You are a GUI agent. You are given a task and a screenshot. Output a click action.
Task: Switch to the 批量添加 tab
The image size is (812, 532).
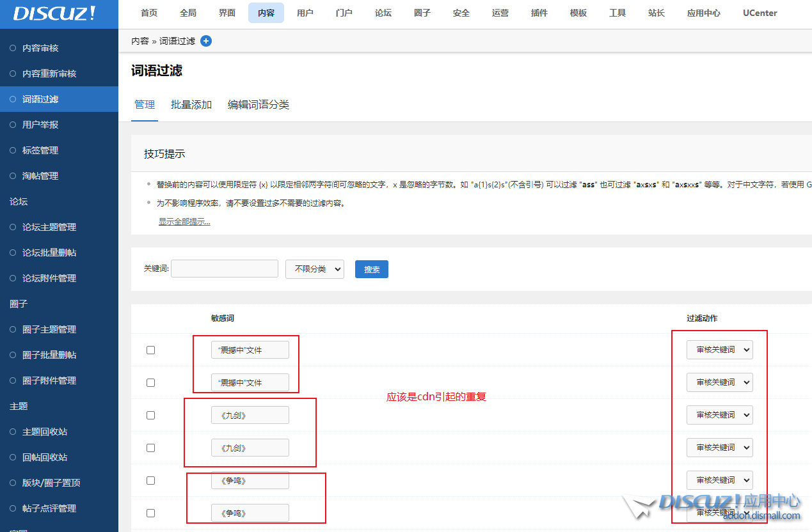191,105
